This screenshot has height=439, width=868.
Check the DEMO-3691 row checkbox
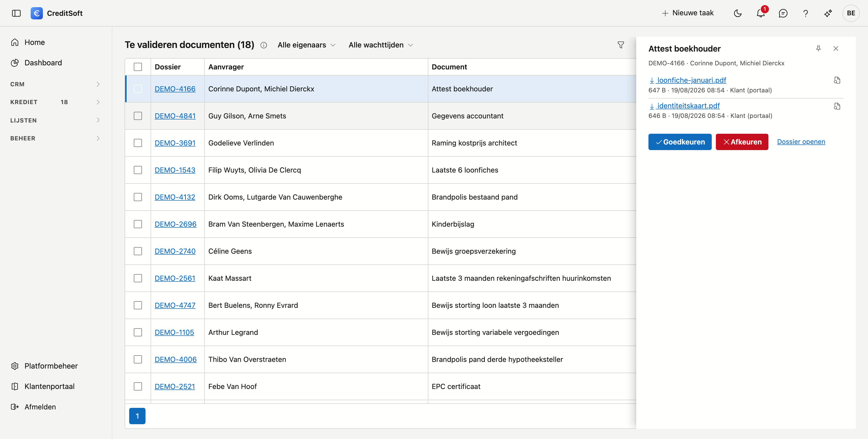tap(138, 143)
